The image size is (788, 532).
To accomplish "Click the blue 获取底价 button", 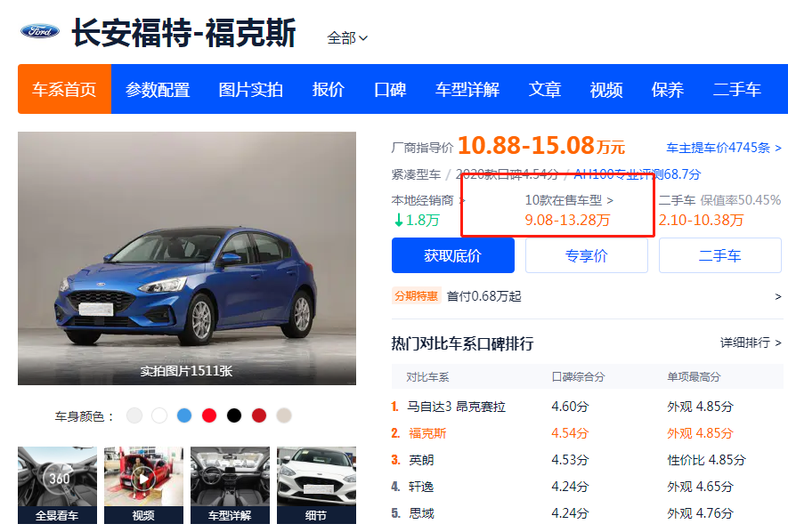I will [453, 255].
